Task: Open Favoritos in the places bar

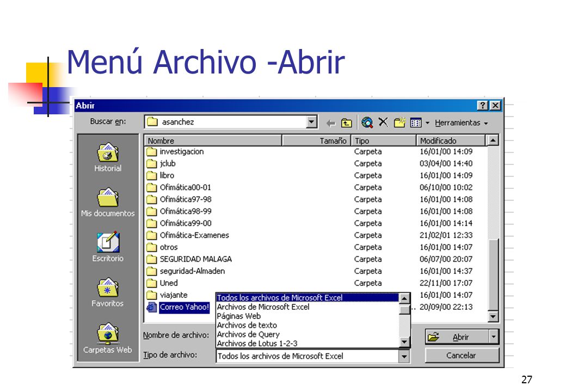Action: [108, 292]
